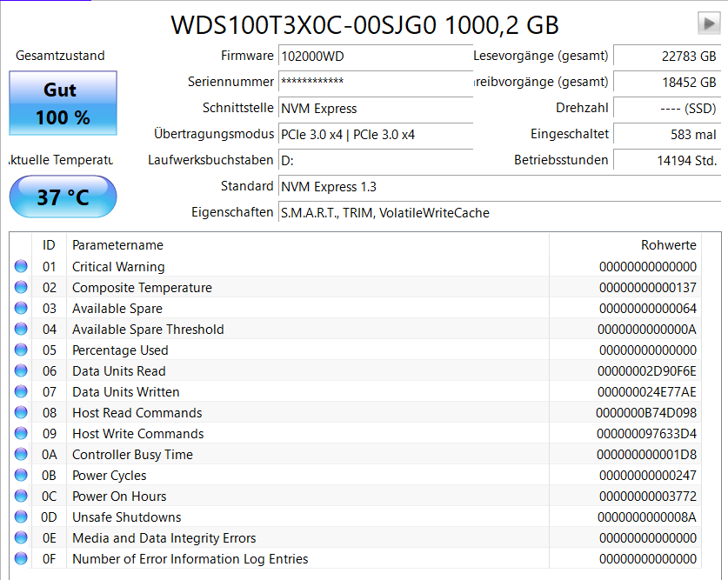This screenshot has height=580, width=728.
Task: Click status dot for Error Information Log Entries
Action: pos(21,558)
